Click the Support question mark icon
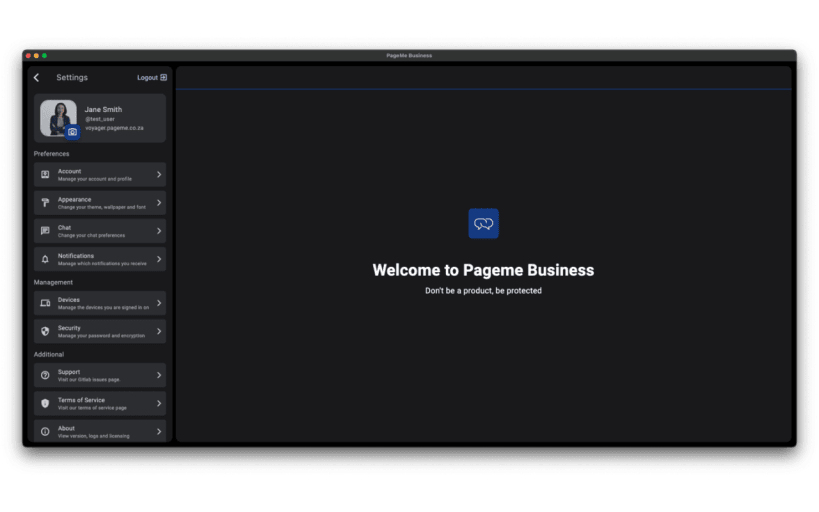819x512 pixels. (45, 375)
